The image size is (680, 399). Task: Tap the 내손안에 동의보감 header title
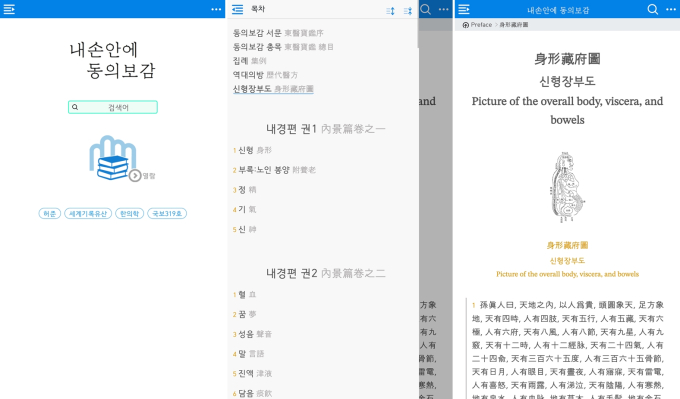click(x=558, y=10)
